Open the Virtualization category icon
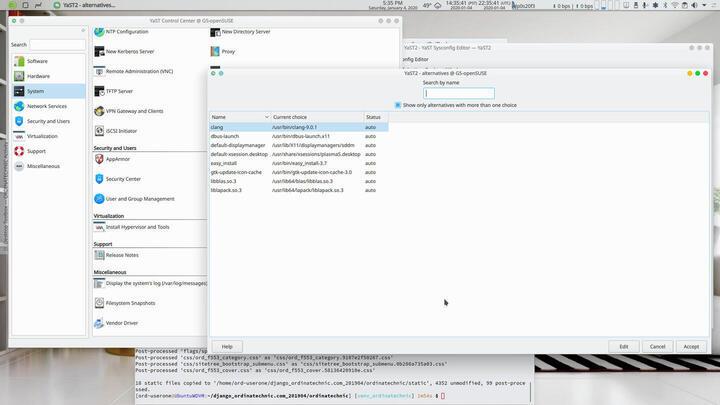Image resolution: width=720 pixels, height=405 pixels. point(19,136)
